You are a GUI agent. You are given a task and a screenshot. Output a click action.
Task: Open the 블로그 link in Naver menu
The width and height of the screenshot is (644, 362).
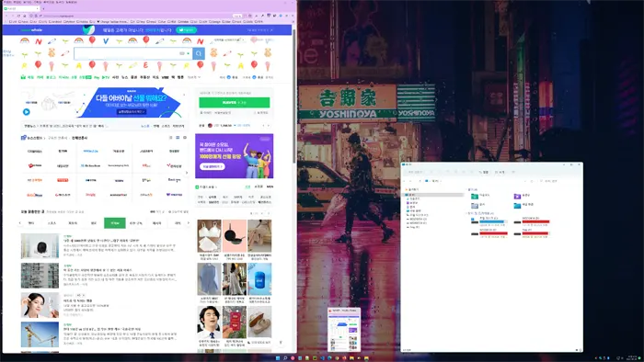coord(51,77)
